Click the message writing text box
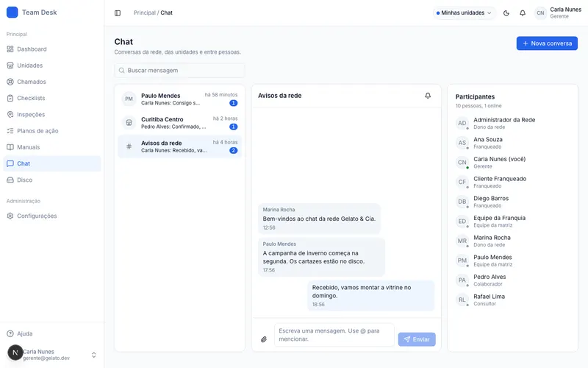 (334, 335)
